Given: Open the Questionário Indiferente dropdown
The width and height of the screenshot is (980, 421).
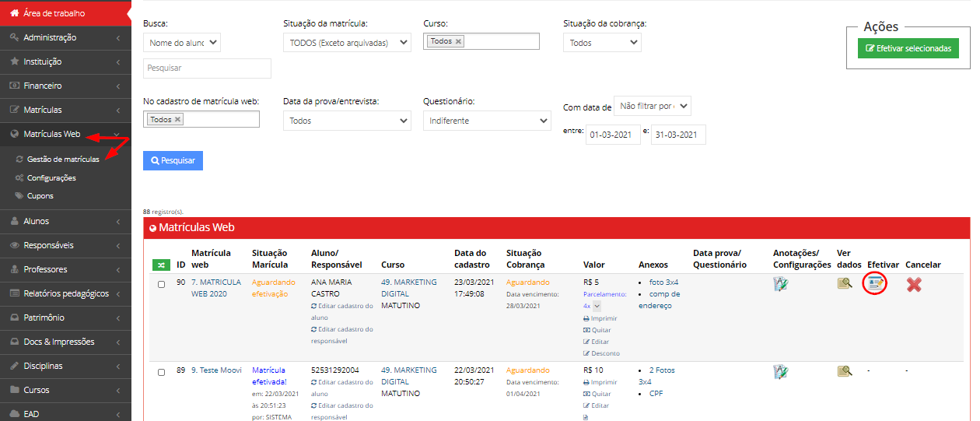Looking at the screenshot, I should tap(487, 121).
